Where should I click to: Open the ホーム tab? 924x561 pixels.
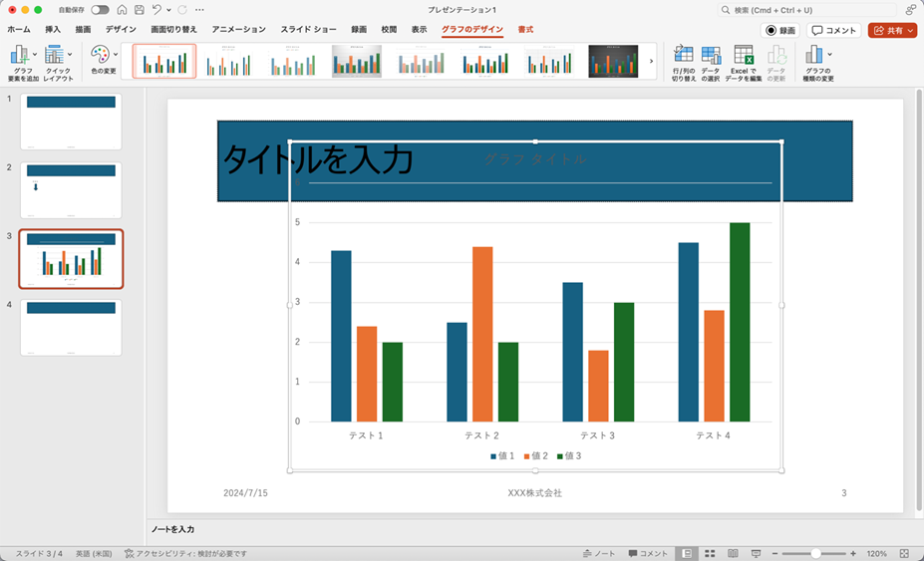tap(19, 30)
